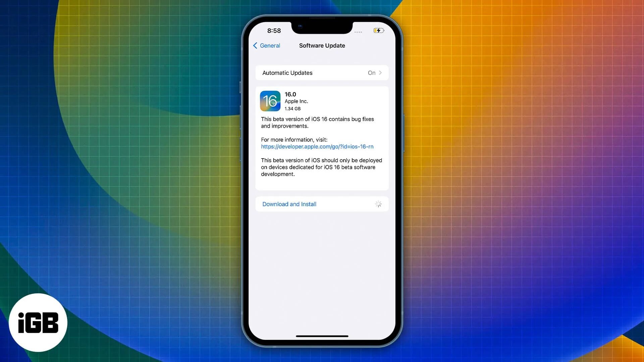Toggle the Automatic Updates switch
Screen dimensions: 644x362
[375, 72]
